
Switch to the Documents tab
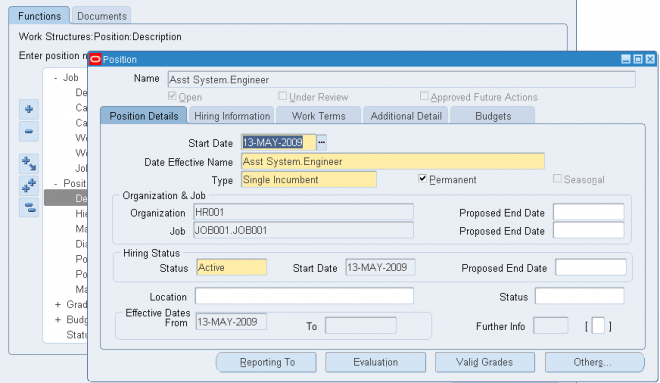(x=101, y=16)
